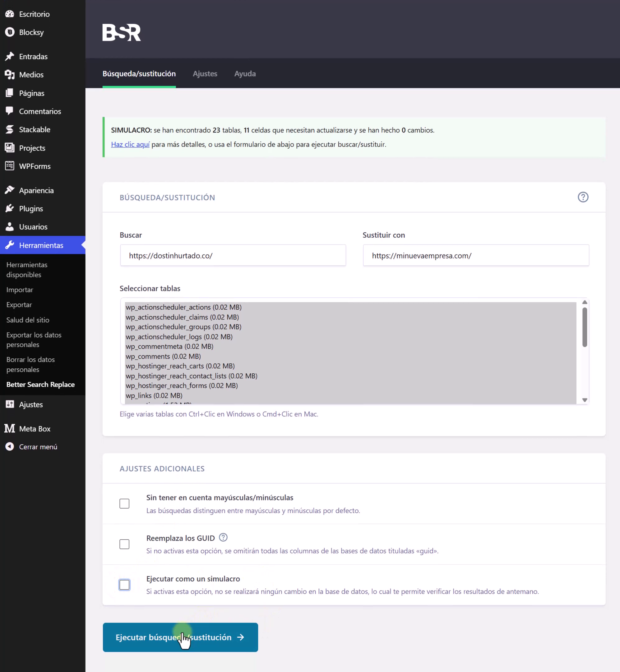Image resolution: width=620 pixels, height=672 pixels.
Task: Select wp_hostinger_reach_carts table row
Action: (x=351, y=366)
